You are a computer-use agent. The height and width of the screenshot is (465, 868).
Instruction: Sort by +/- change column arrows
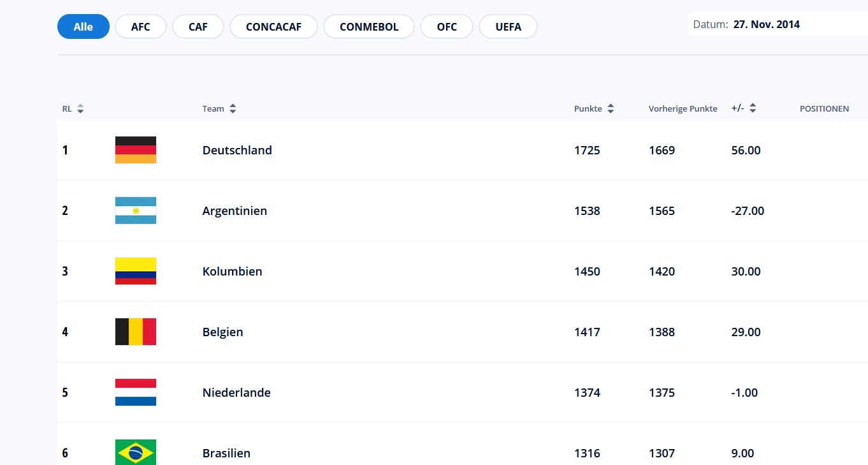pos(753,108)
